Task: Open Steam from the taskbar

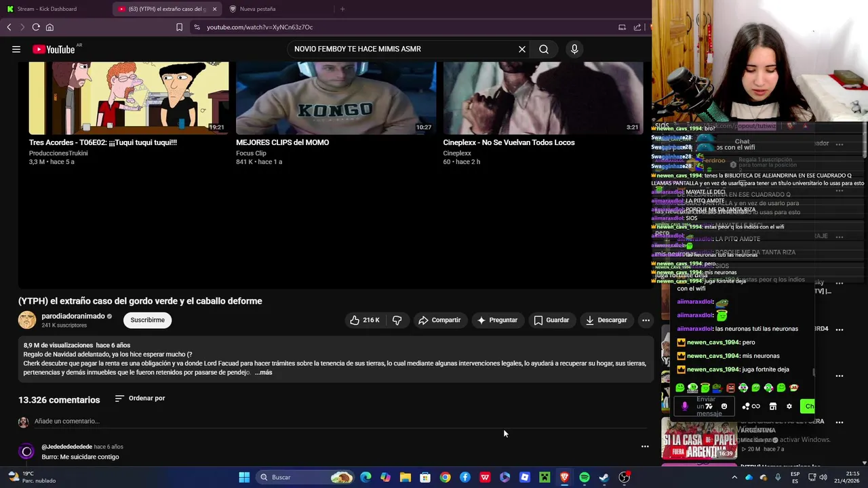Action: pyautogui.click(x=604, y=477)
